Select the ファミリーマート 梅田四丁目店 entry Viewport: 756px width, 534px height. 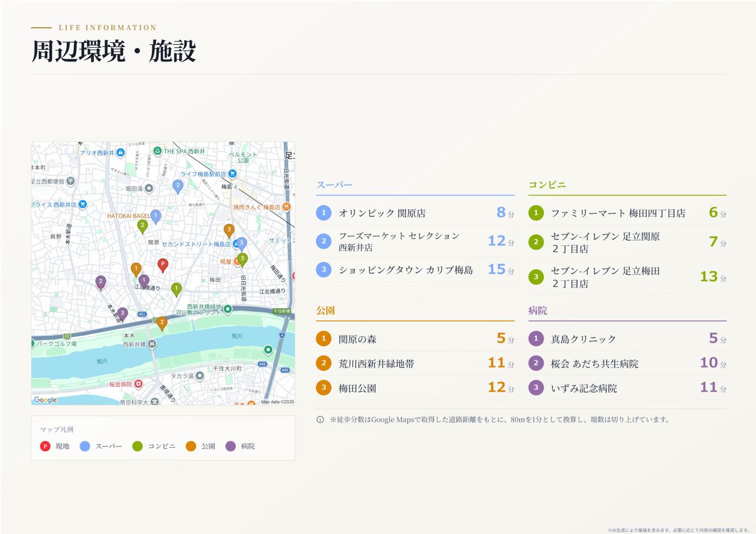(627, 213)
